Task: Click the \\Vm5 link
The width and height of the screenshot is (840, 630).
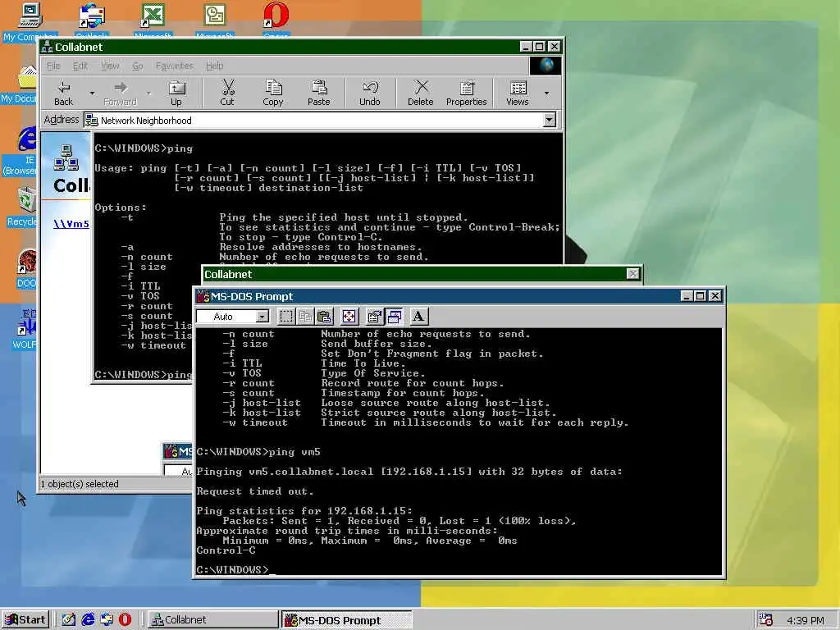Action: (71, 224)
